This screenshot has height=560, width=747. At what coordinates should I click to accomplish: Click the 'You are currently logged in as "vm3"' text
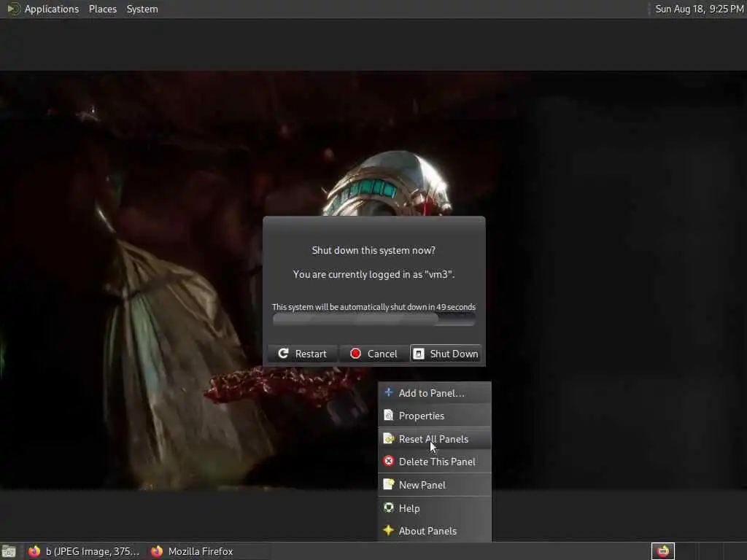point(374,274)
